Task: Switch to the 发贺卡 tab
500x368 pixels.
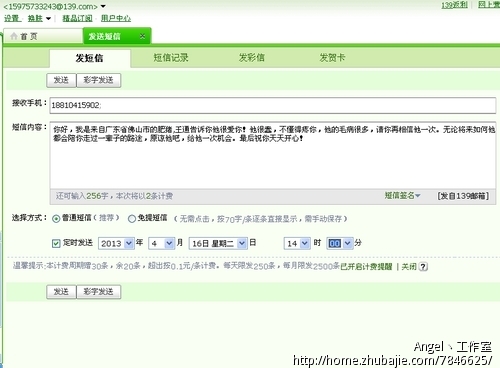Action: 332,58
